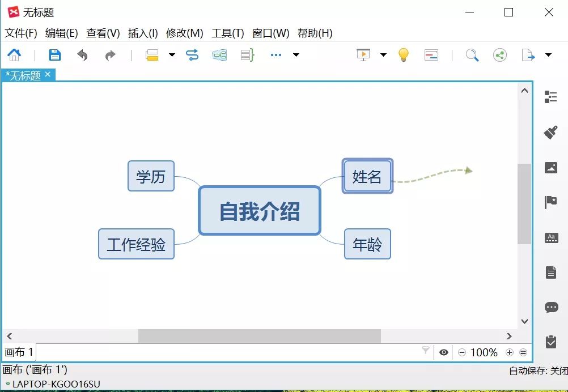
Task: Open the comments panel
Action: pos(552,307)
